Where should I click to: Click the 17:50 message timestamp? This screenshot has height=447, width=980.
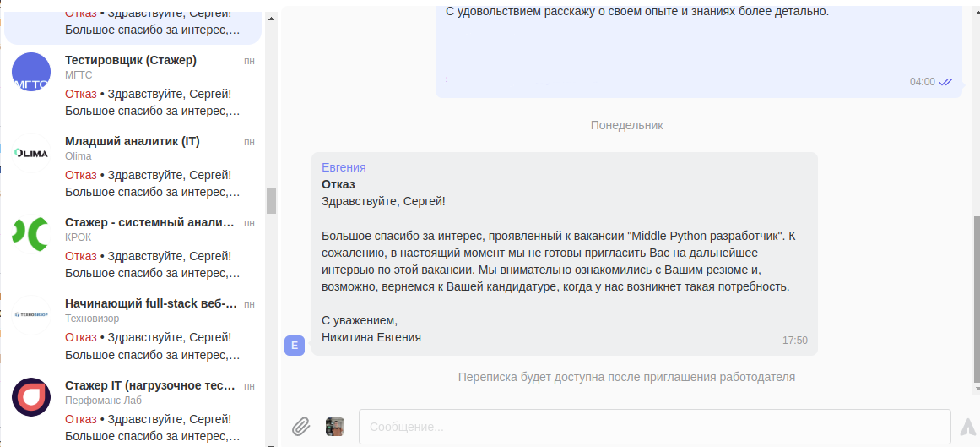click(795, 341)
